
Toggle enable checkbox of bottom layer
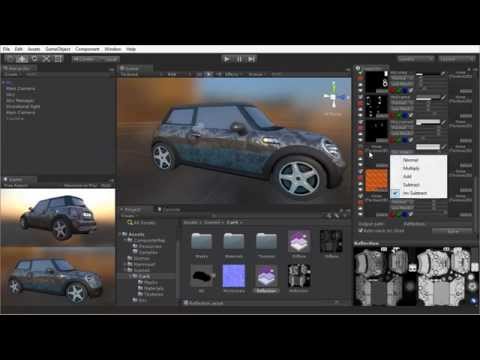coord(360,196)
